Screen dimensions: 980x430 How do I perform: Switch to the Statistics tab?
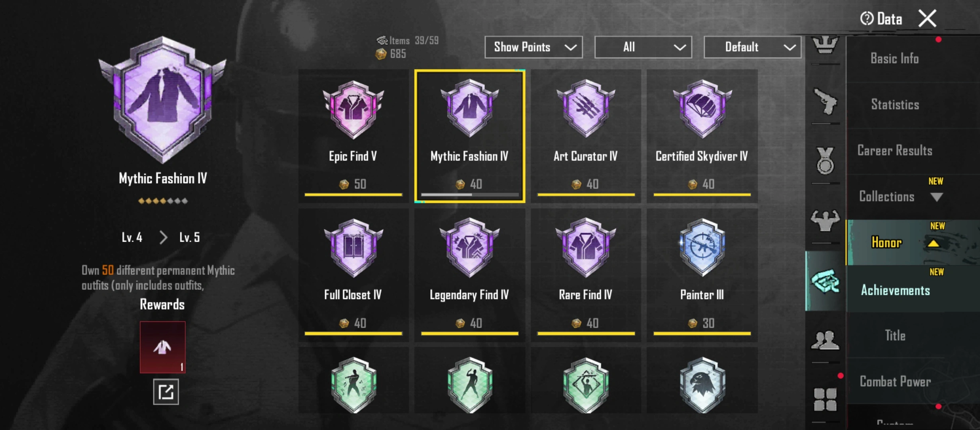click(895, 105)
